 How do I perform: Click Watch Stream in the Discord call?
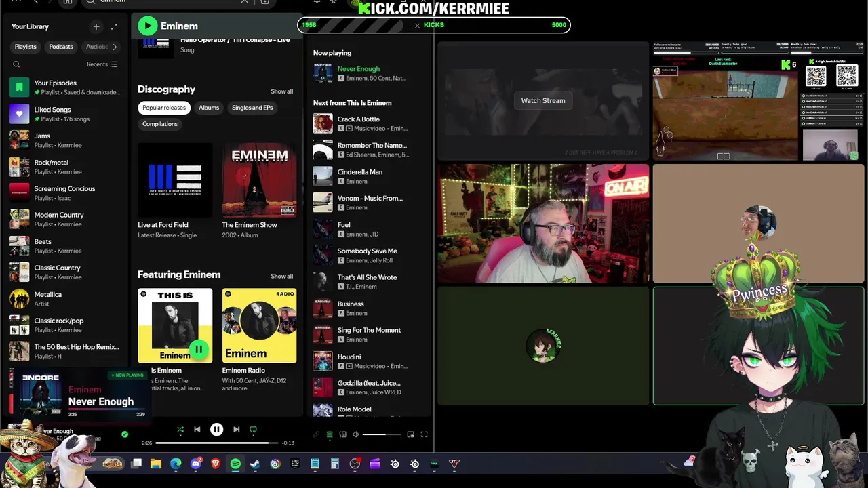point(543,100)
